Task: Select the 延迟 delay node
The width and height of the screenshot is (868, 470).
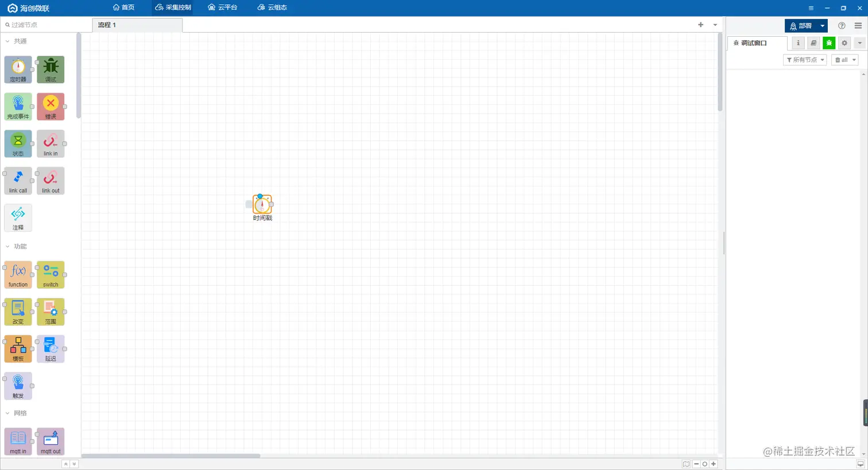Action: (51, 349)
